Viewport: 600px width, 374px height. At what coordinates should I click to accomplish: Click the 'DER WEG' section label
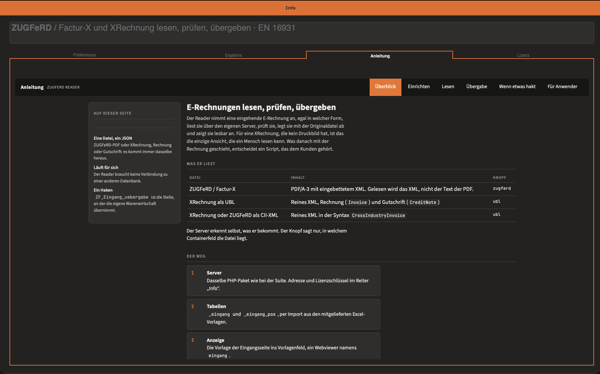[x=196, y=256]
